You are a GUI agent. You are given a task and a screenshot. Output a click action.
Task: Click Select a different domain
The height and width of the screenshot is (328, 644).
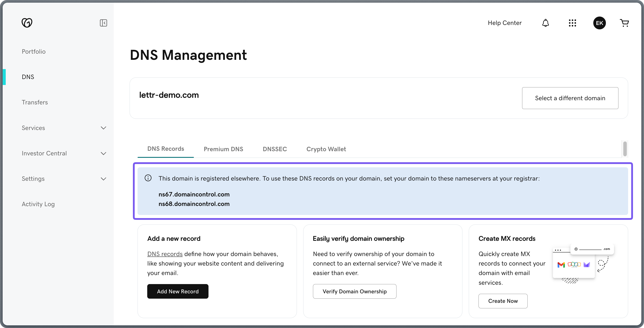click(570, 98)
